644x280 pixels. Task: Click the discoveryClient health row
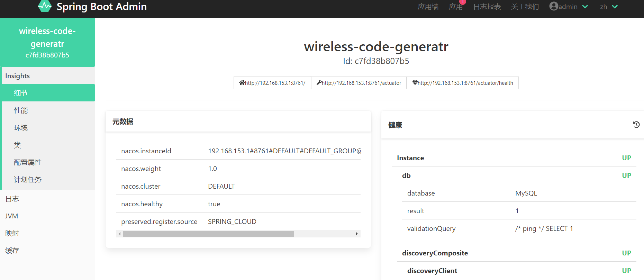[x=519, y=271]
